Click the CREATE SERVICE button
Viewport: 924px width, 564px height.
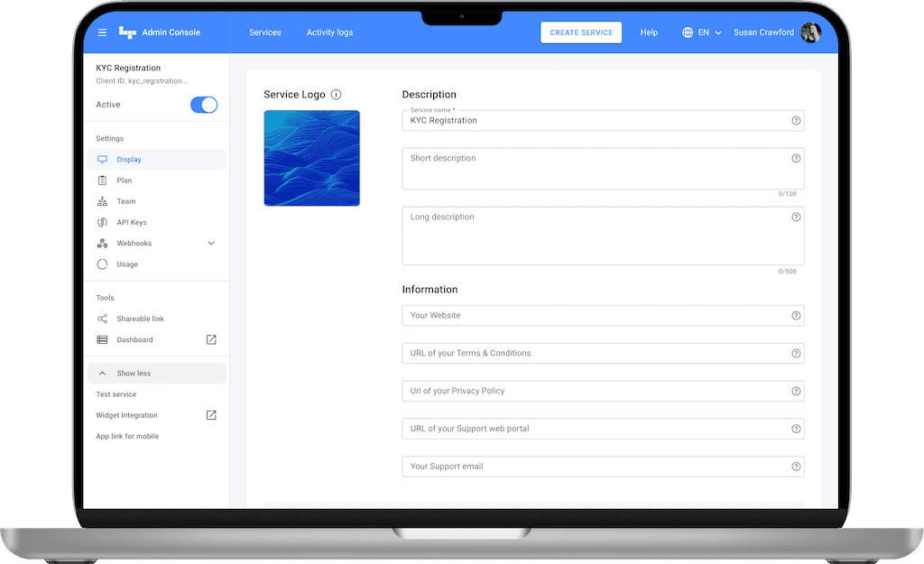coord(581,32)
